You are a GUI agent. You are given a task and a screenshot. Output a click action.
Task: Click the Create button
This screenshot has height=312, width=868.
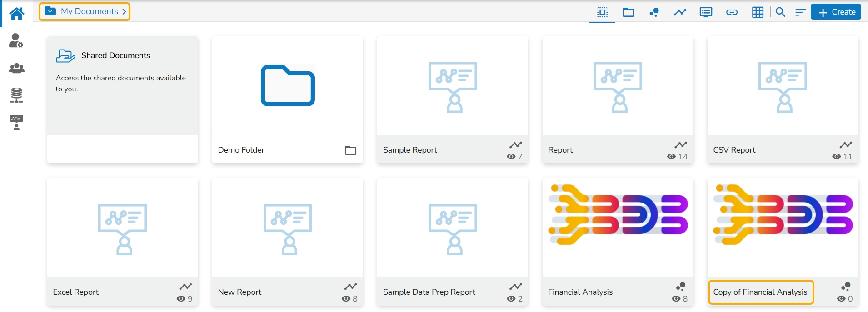pos(836,12)
